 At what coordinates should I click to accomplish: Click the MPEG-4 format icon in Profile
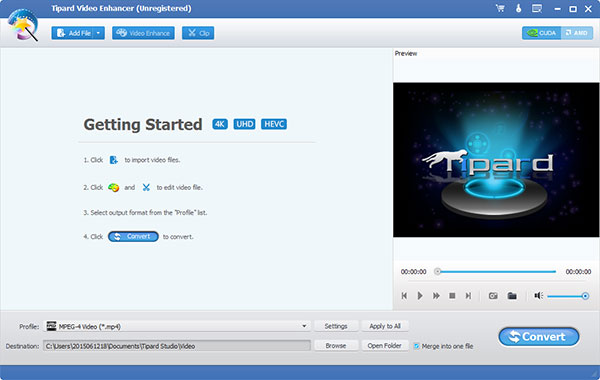[x=51, y=326]
